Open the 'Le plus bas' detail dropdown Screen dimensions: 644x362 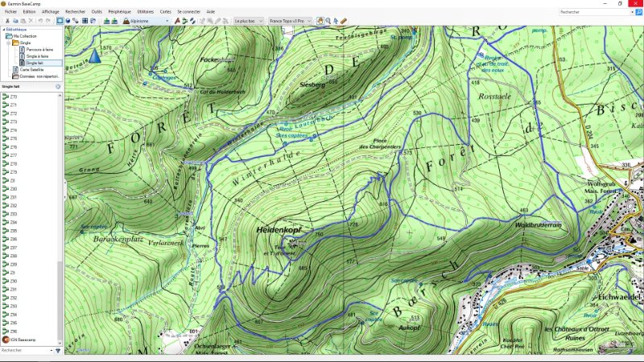pos(248,20)
